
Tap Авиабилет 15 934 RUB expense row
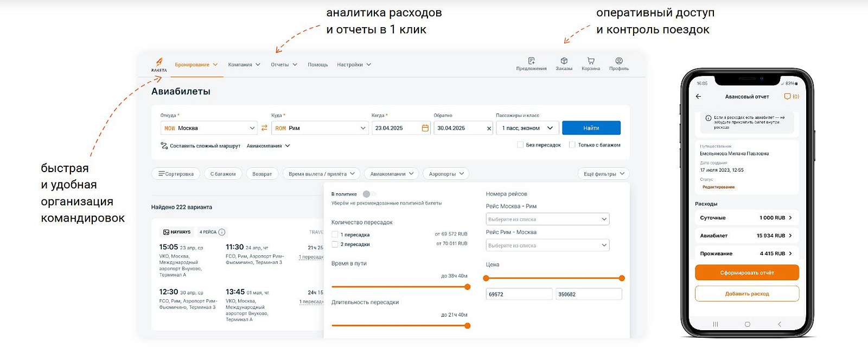pyautogui.click(x=747, y=236)
